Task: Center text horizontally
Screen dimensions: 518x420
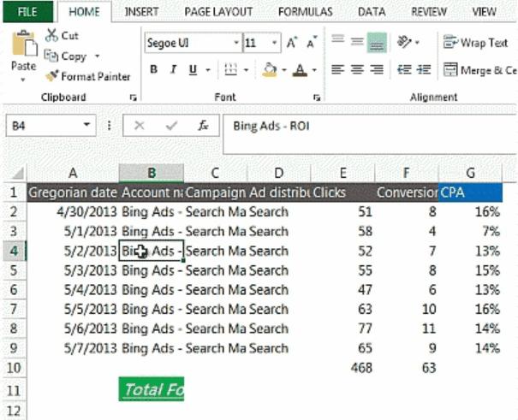Action: click(x=357, y=69)
